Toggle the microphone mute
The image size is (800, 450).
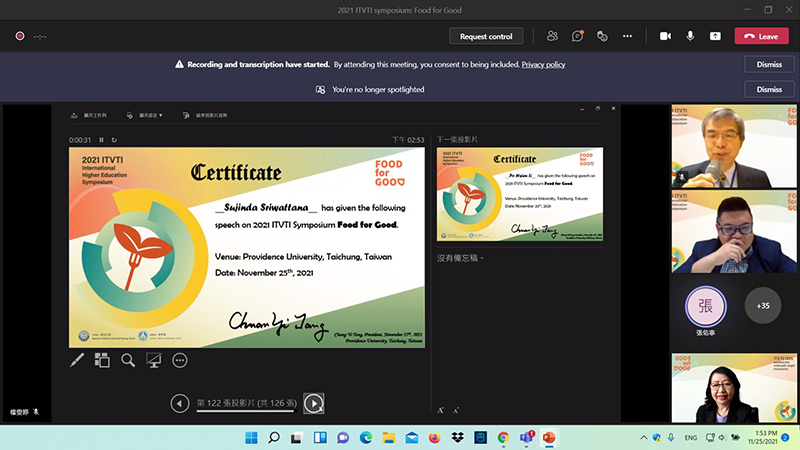[690, 36]
